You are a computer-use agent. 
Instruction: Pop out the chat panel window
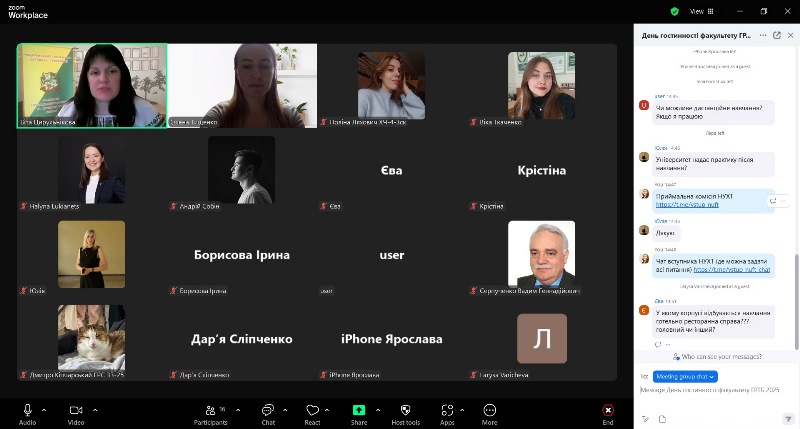pos(777,35)
